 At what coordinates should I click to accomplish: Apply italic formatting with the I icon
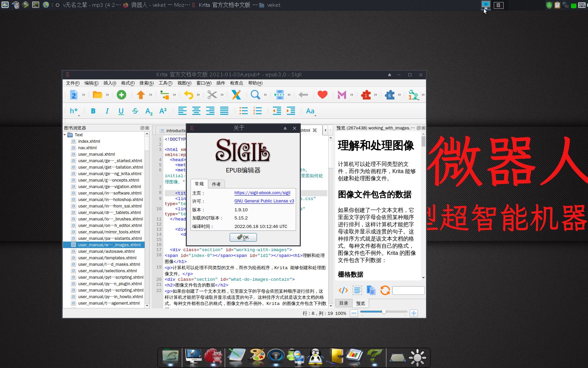(107, 111)
